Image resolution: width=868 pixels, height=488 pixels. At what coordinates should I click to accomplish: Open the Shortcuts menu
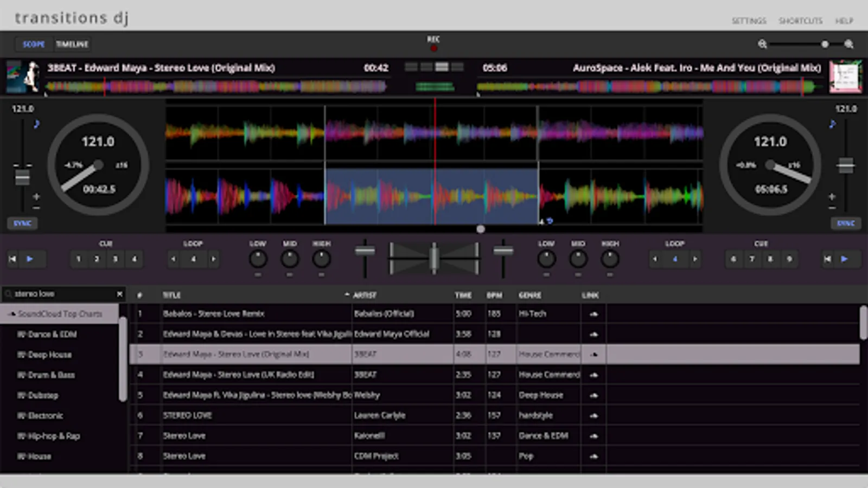coord(800,21)
